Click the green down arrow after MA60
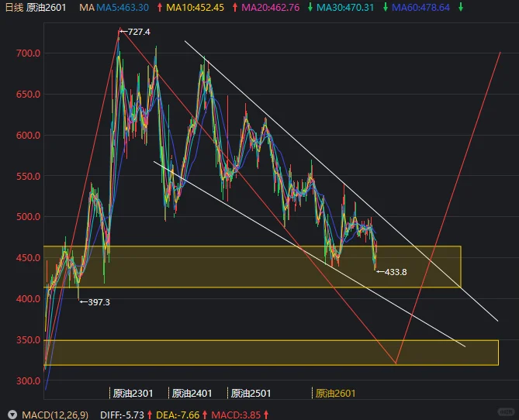The height and width of the screenshot is (420, 519). coord(460,7)
